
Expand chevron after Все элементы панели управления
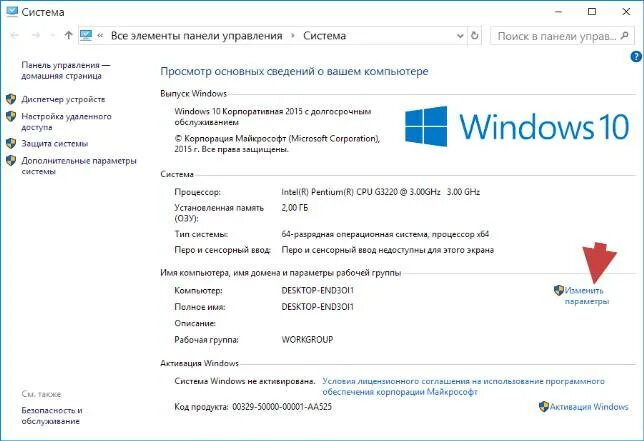pos(293,36)
